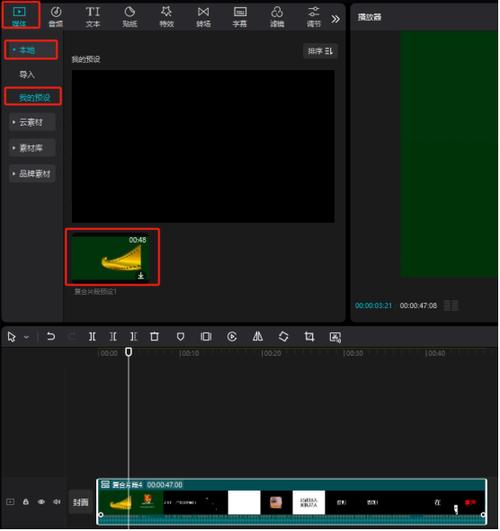
Task: Open the 排序 sort menu
Action: [320, 51]
